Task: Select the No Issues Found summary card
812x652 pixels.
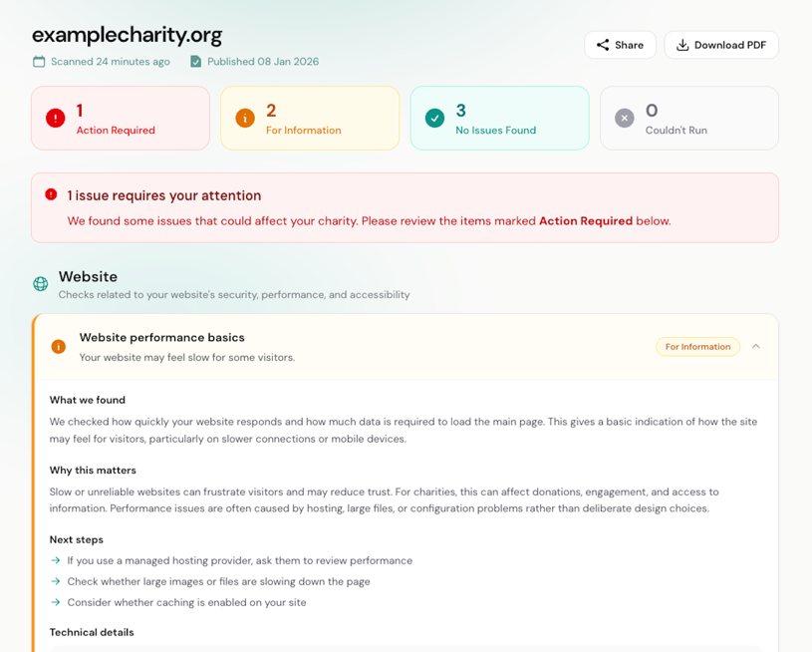Action: coord(499,118)
